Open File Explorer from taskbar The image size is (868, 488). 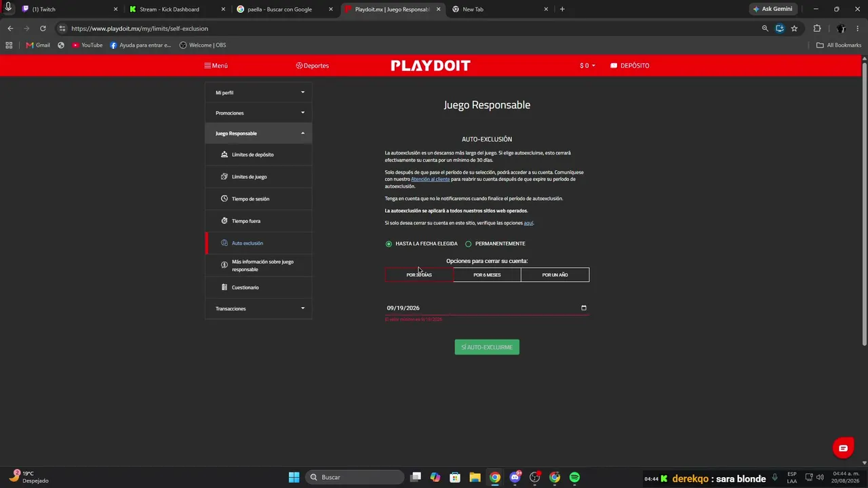(x=475, y=477)
